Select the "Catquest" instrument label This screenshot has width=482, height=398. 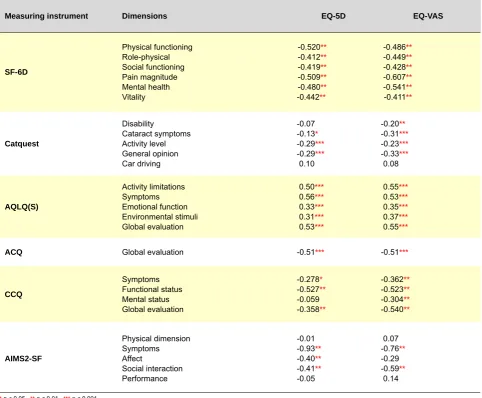(22, 144)
